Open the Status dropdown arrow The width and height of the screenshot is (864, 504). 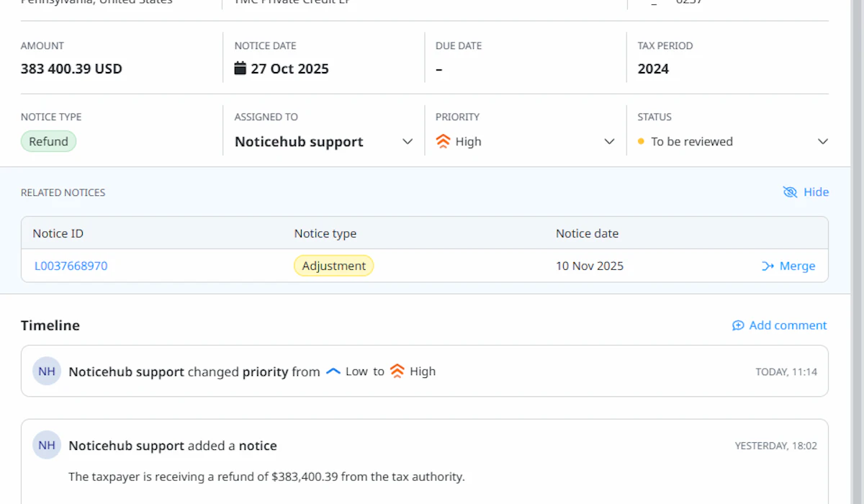click(x=823, y=142)
